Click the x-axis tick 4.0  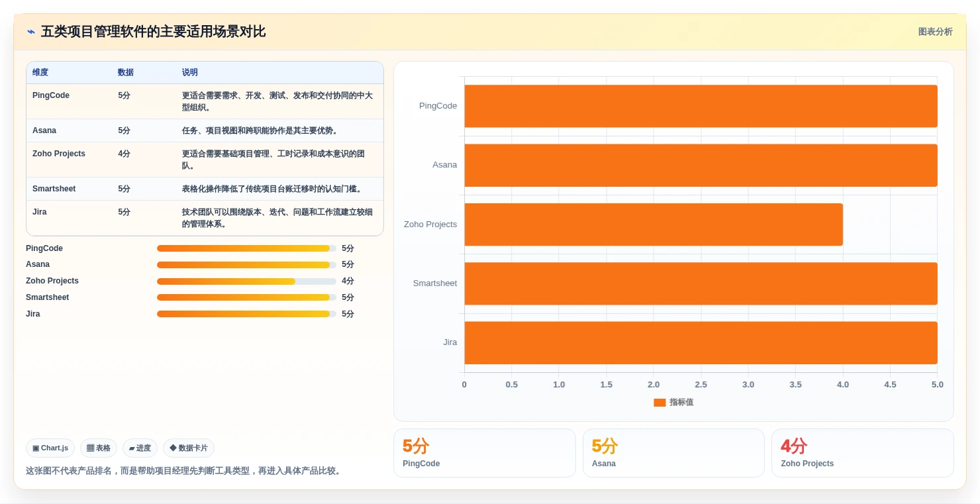click(x=843, y=385)
